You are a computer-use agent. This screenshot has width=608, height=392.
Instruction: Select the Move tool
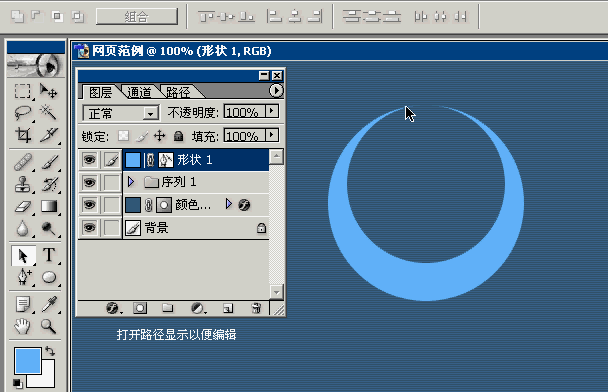tap(49, 92)
